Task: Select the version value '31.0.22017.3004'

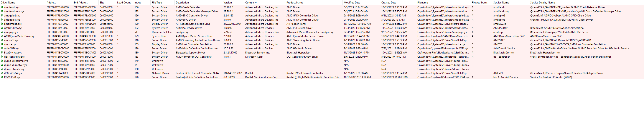Action: [232, 24]
